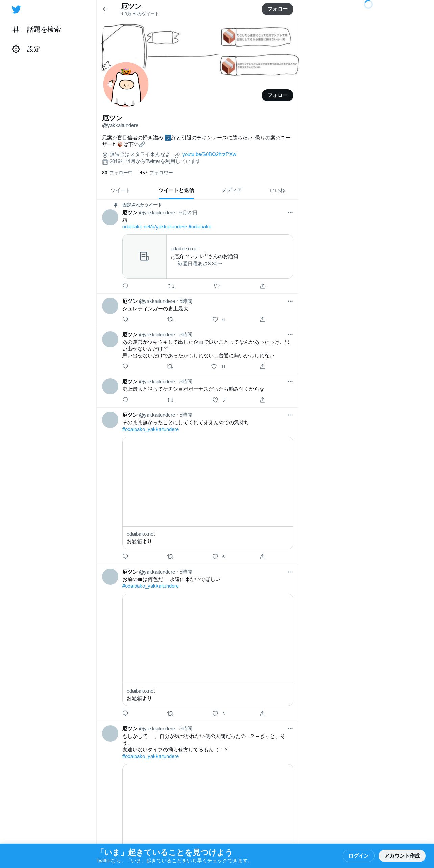Switch to the メディア tab
The width and height of the screenshot is (434, 868).
232,190
